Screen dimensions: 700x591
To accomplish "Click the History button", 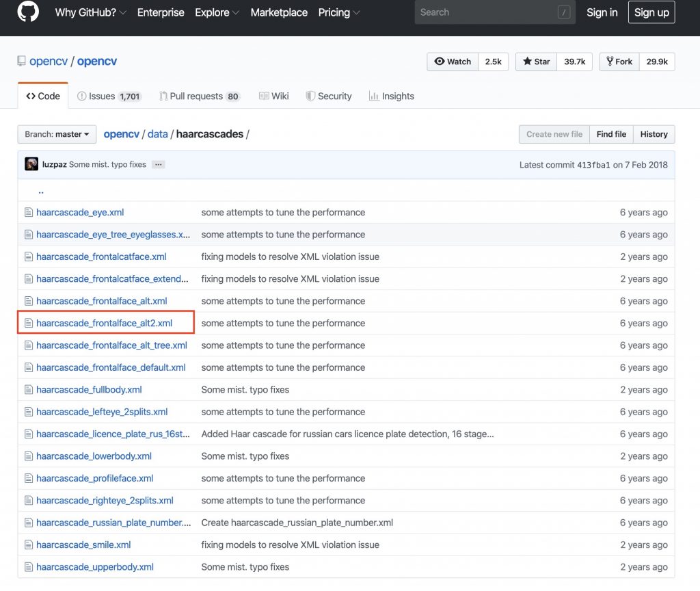I will (x=654, y=134).
